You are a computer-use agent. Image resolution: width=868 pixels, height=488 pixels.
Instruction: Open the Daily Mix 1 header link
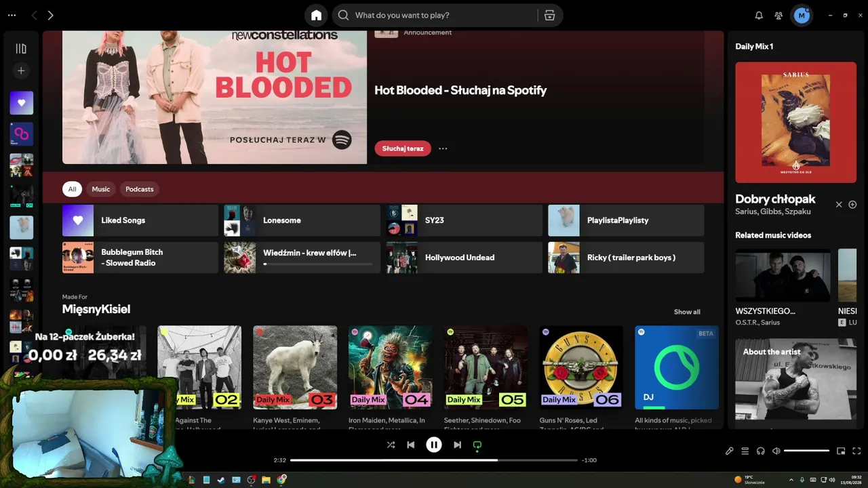pyautogui.click(x=754, y=47)
